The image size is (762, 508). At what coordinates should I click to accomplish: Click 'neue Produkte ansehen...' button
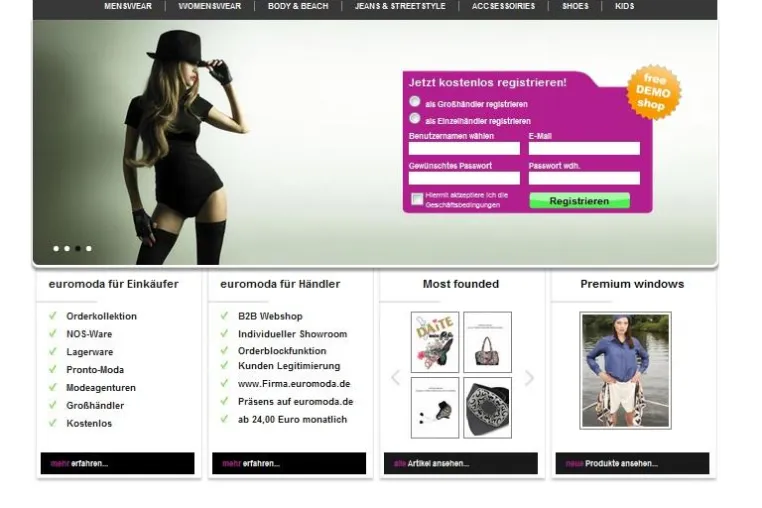(x=632, y=463)
